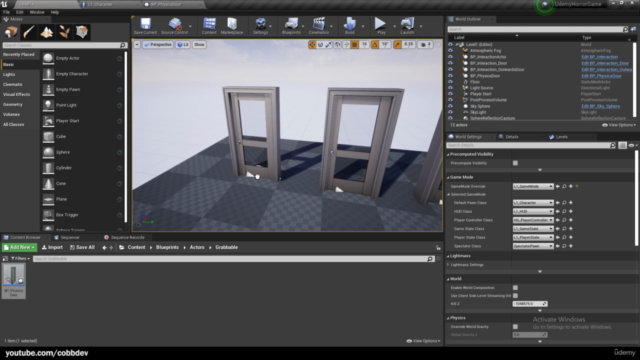Open Spectator Class dropdown
The image size is (640, 360).
[533, 246]
